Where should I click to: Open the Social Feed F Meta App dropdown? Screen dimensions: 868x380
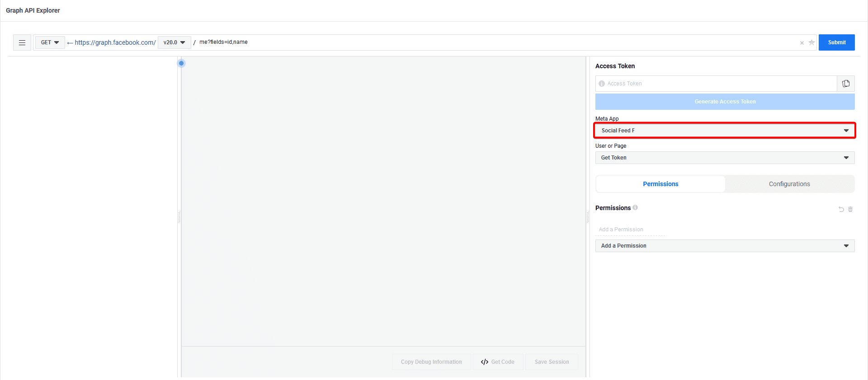click(724, 131)
